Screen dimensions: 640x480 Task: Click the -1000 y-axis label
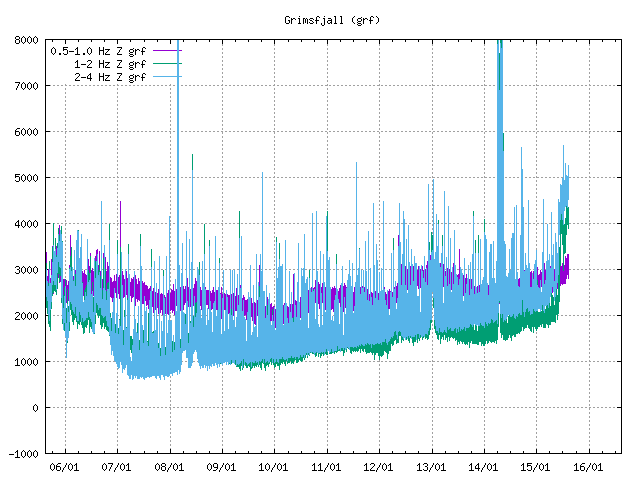(24, 454)
